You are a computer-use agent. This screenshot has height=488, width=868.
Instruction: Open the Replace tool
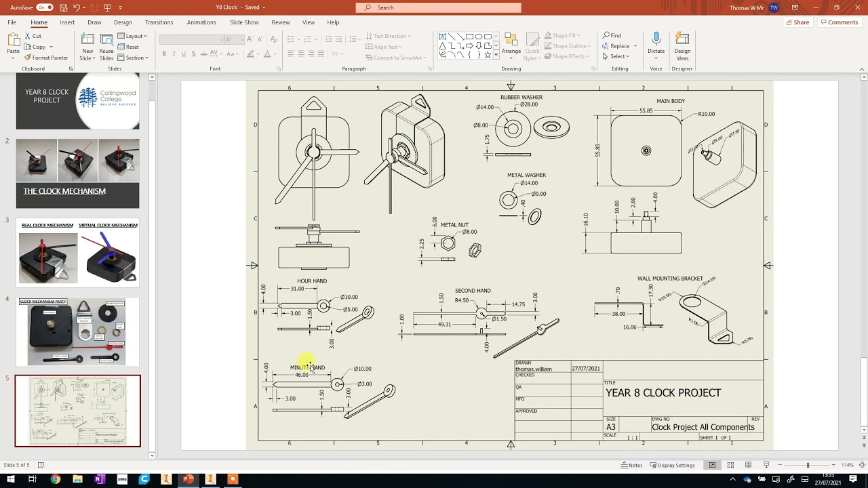(616, 47)
